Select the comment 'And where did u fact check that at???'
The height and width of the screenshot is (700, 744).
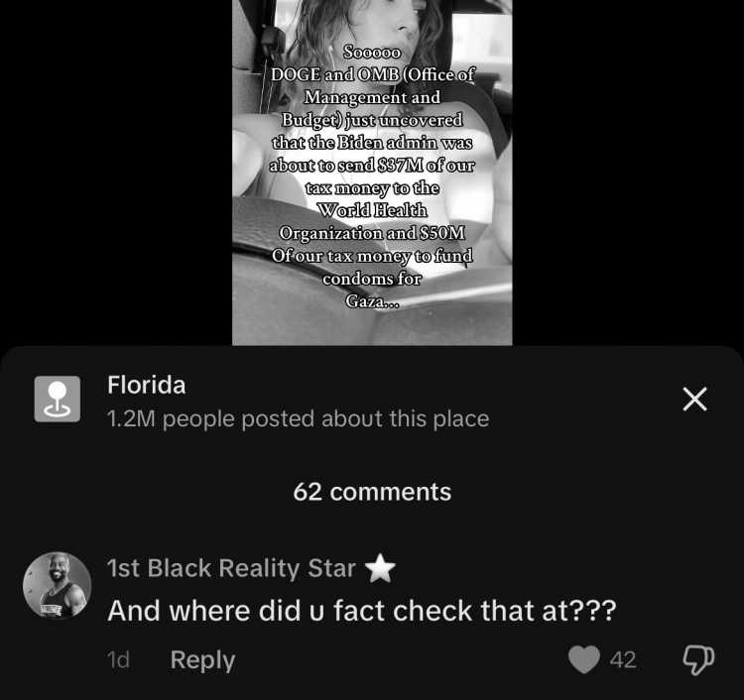pos(361,611)
